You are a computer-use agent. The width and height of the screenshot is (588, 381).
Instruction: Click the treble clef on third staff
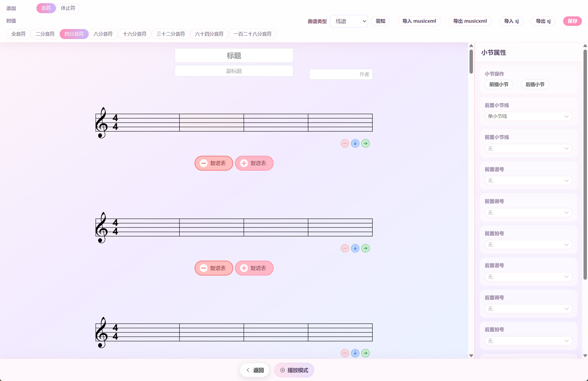102,332
